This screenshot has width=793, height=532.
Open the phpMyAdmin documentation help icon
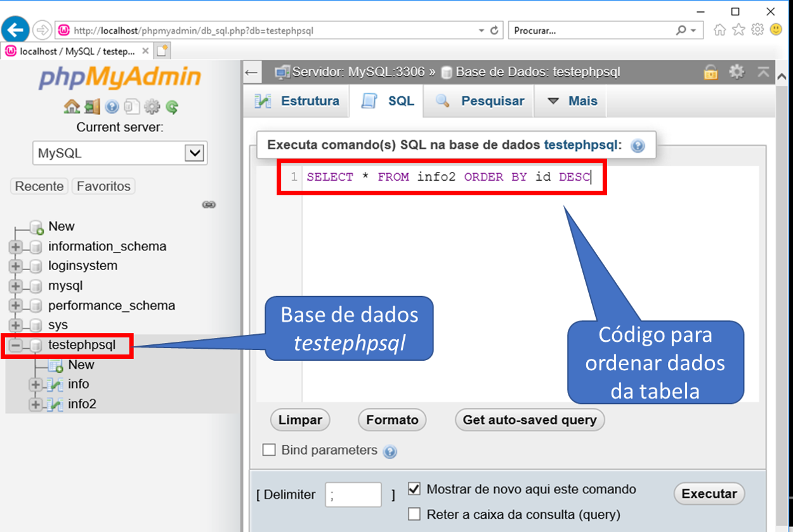click(x=112, y=107)
